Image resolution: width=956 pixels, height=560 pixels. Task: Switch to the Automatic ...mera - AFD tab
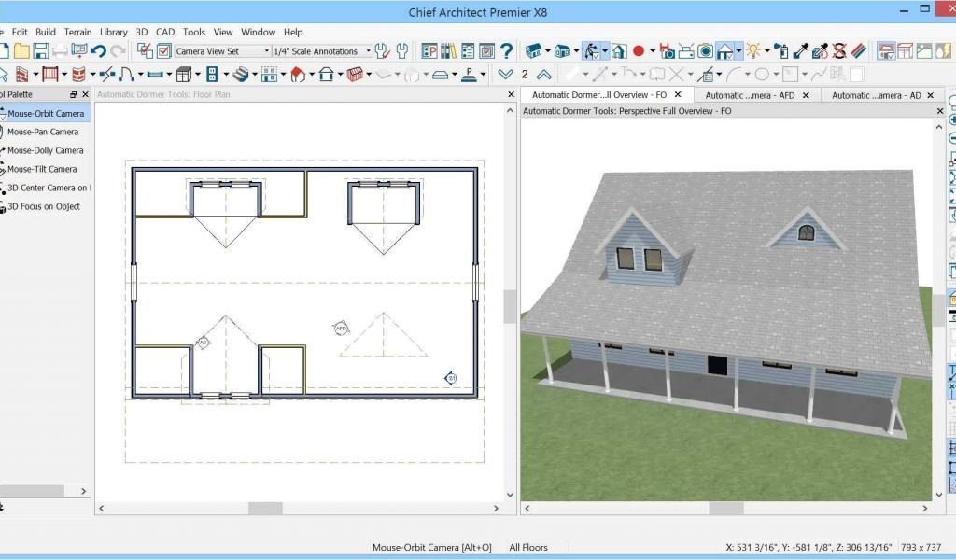tap(750, 95)
